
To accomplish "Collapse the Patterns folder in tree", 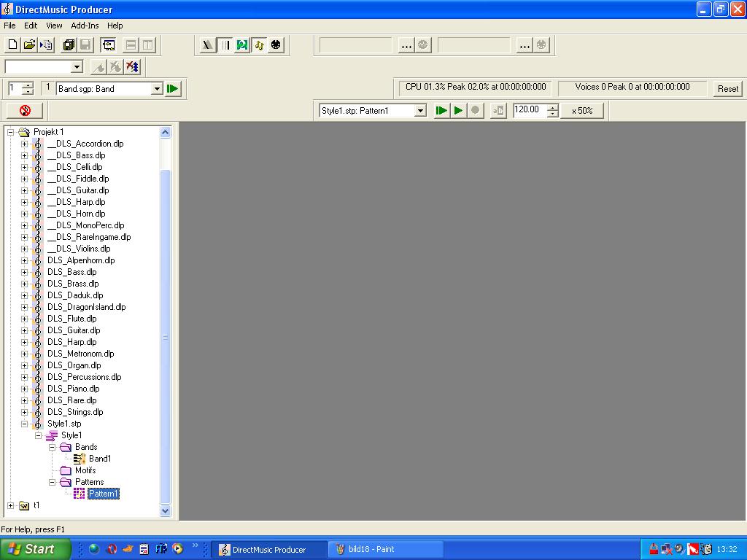I will click(53, 482).
